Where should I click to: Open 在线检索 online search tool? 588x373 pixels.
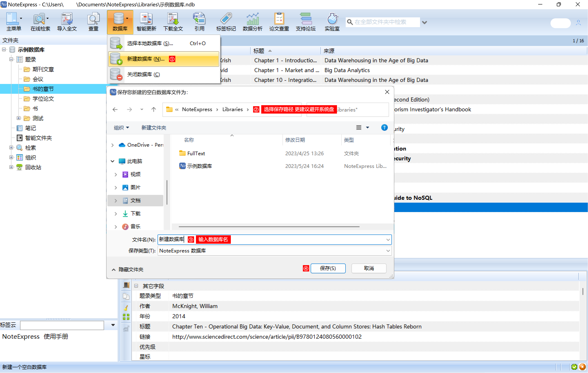click(40, 21)
